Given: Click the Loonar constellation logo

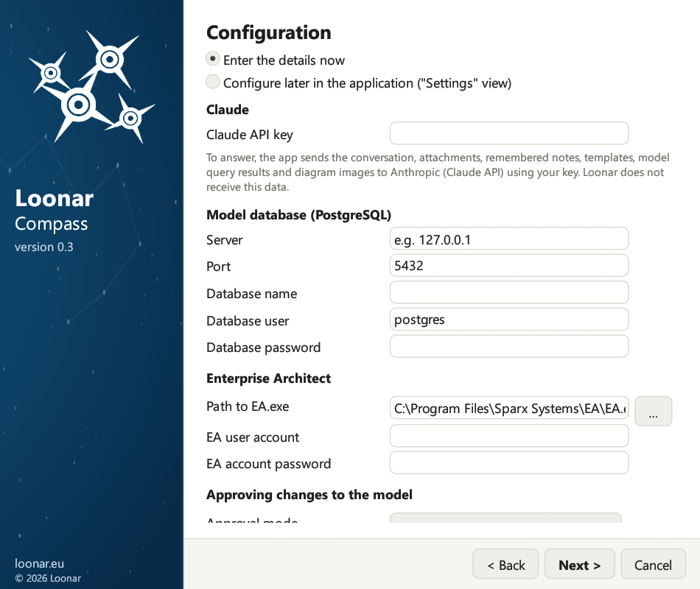Looking at the screenshot, I should 91,87.
